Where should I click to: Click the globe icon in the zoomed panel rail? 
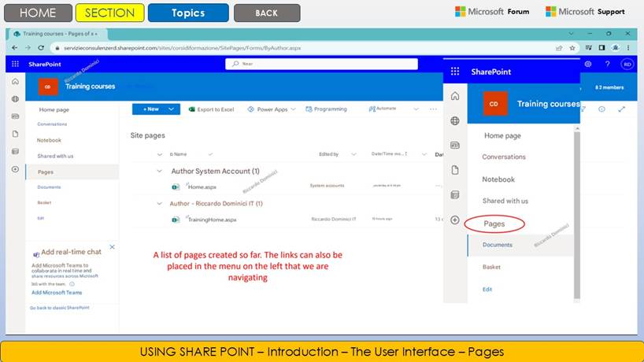pyautogui.click(x=455, y=120)
